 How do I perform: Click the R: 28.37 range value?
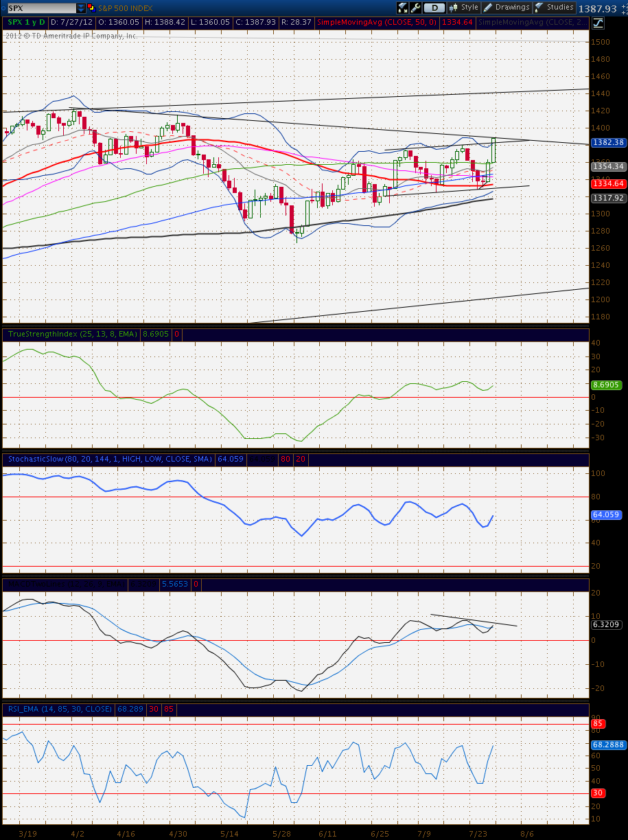[296, 23]
